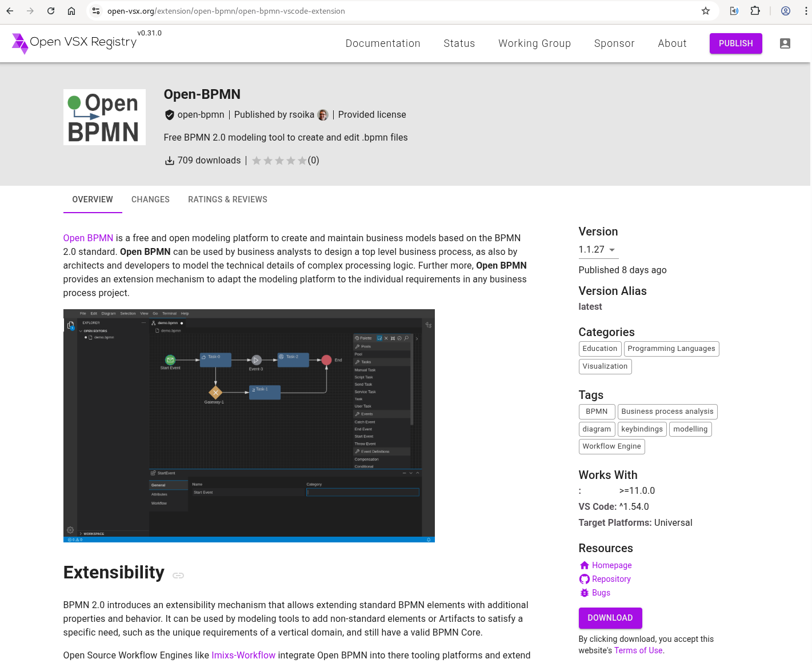Viewport: 812px width, 663px height.
Task: Select the Visualization category chip
Action: point(605,366)
